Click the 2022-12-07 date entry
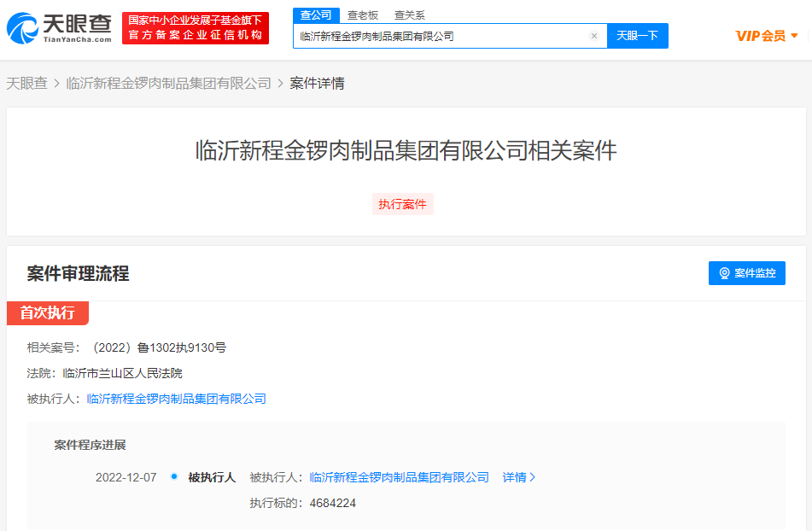 tap(126, 477)
